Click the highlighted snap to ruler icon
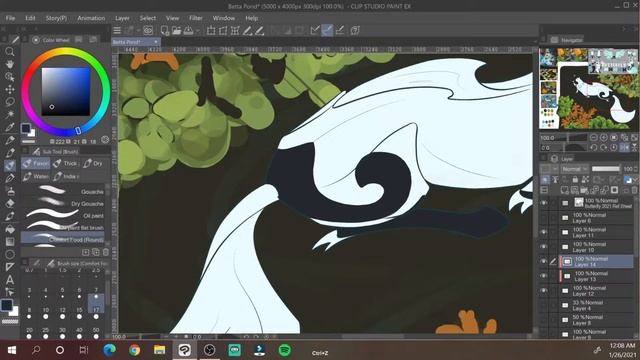 click(327, 30)
